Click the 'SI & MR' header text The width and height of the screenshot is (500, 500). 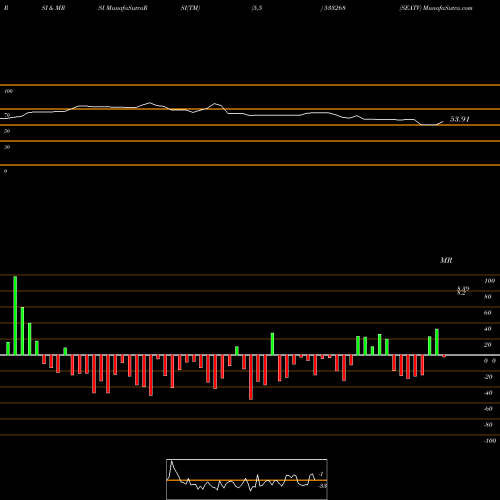pos(53,8)
